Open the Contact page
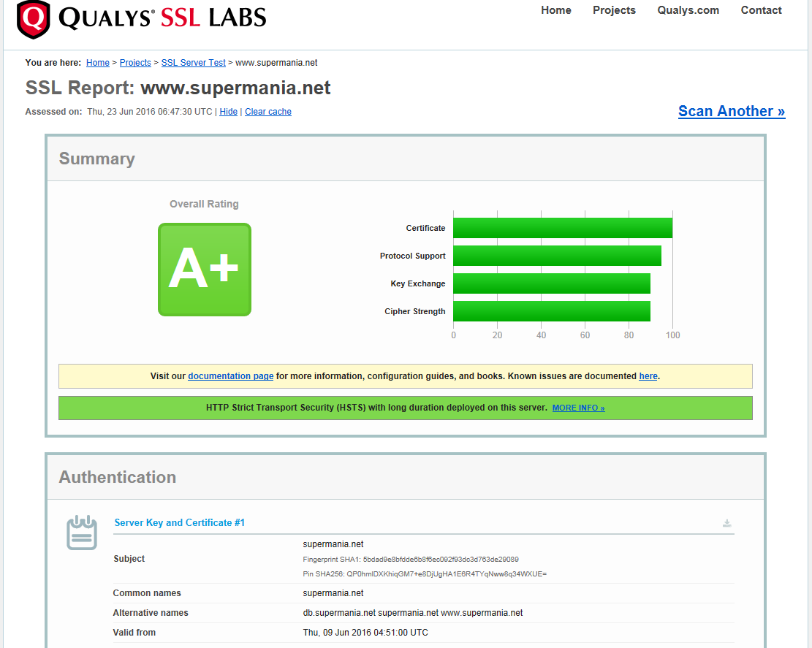The image size is (812, 648). 761,10
